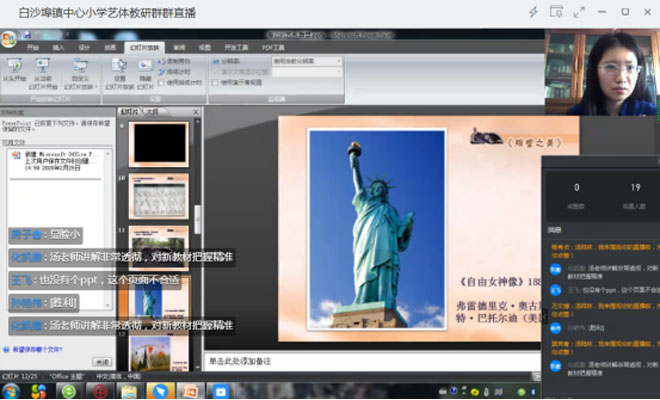Open the 插入 (Insert) ribbon tab

[59, 48]
